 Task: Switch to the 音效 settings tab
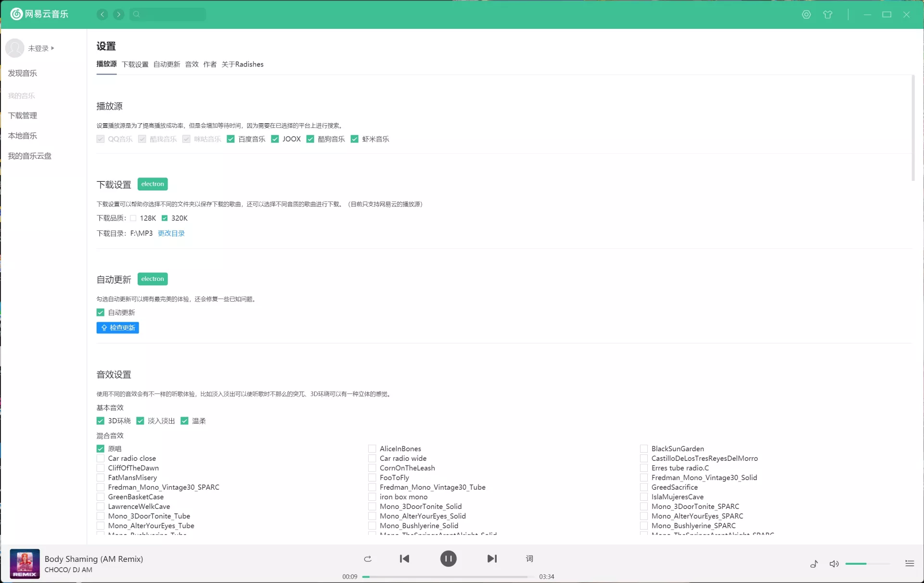coord(192,64)
